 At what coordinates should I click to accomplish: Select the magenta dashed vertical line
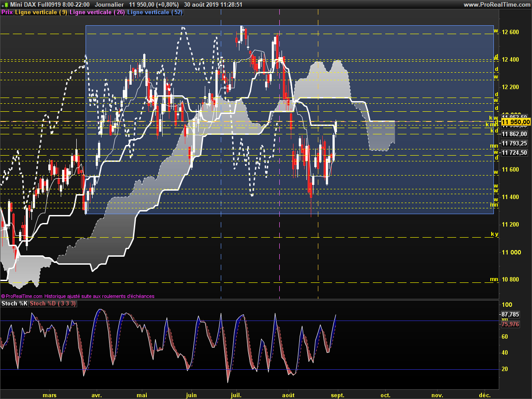tap(279, 155)
